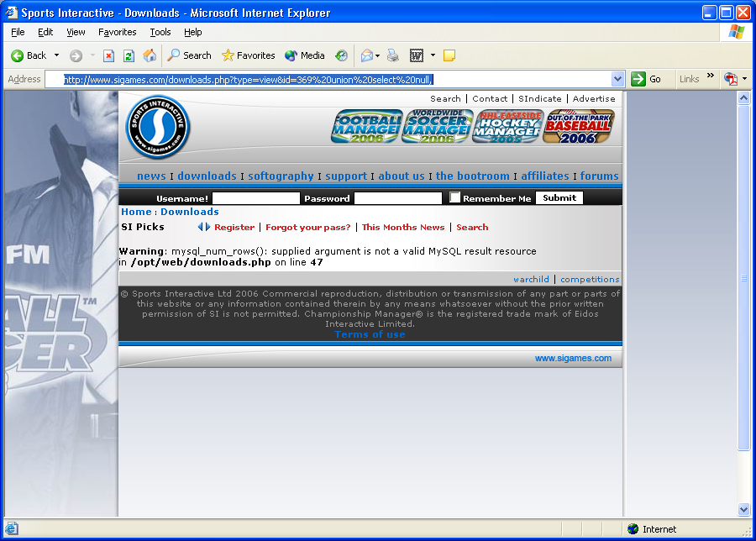756x541 pixels.
Task: Open the Adobe PDF dropdown arrow
Action: coord(745,79)
